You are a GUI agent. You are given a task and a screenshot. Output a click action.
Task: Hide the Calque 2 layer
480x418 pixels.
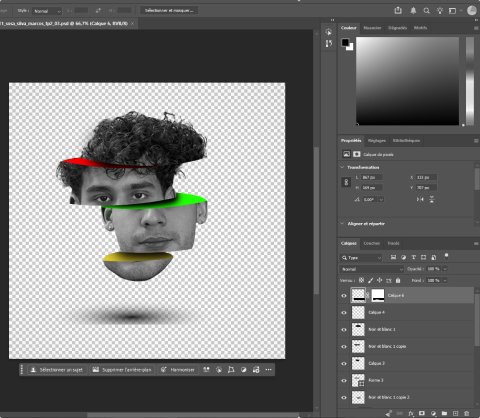pos(344,364)
